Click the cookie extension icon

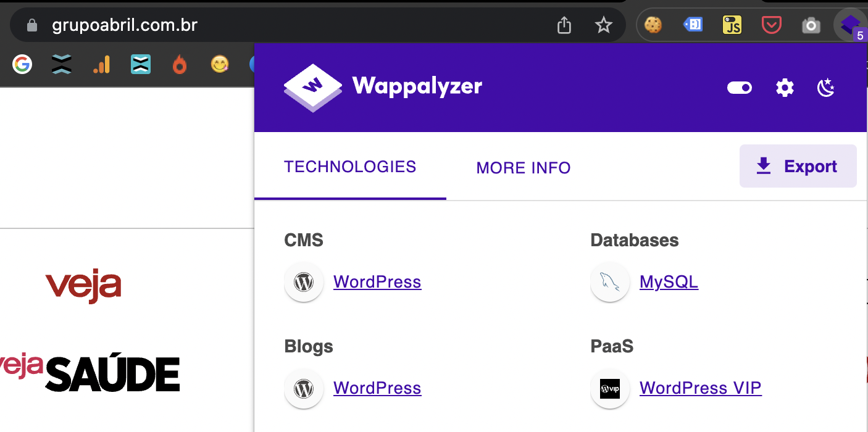653,25
